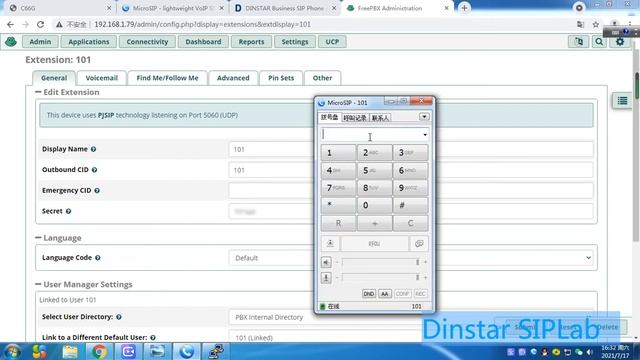Click the Display Name input field

[x=411, y=149]
